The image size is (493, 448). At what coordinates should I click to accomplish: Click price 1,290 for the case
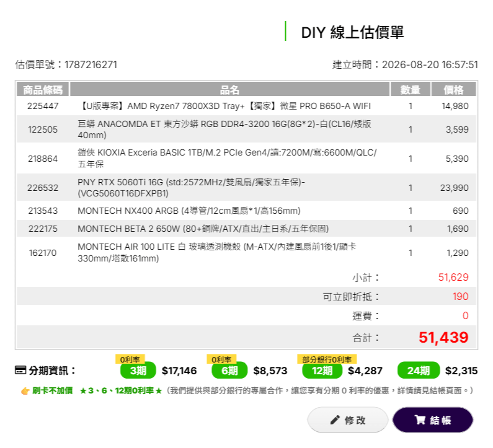point(458,253)
